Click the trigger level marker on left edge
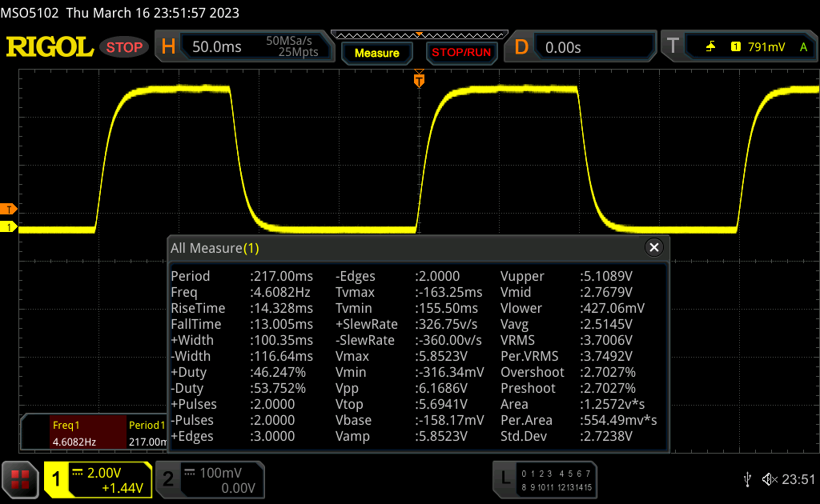820x504 pixels. point(9,210)
